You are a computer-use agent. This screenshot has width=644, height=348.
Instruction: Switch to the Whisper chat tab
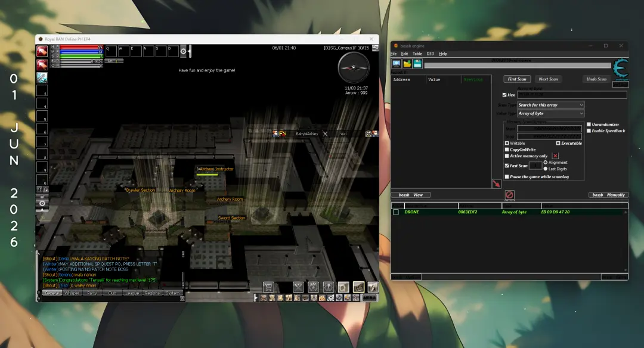point(72,293)
